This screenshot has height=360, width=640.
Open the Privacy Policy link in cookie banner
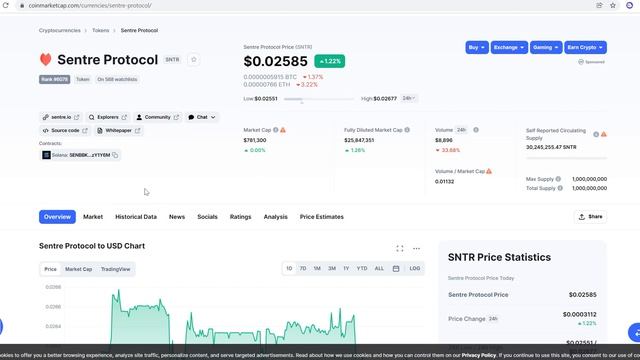coord(479,356)
